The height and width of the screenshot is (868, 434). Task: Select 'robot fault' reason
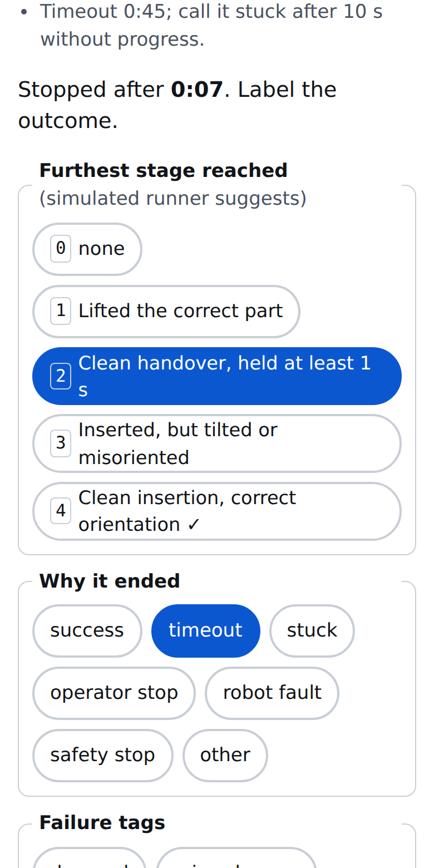pyautogui.click(x=272, y=693)
